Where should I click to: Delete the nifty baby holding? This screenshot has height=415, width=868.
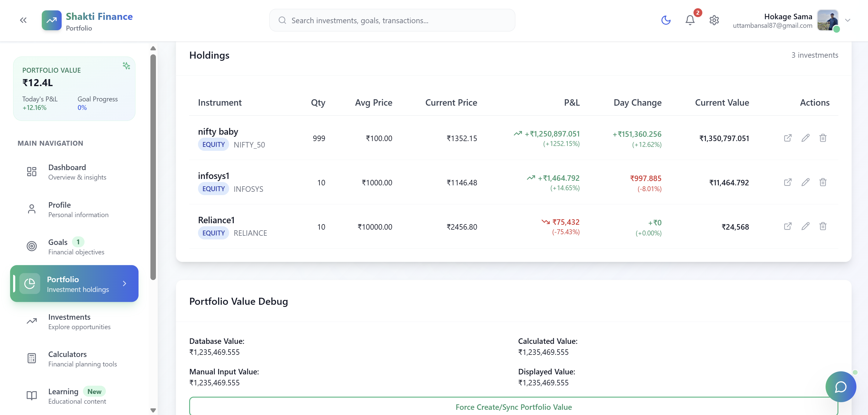pos(823,138)
